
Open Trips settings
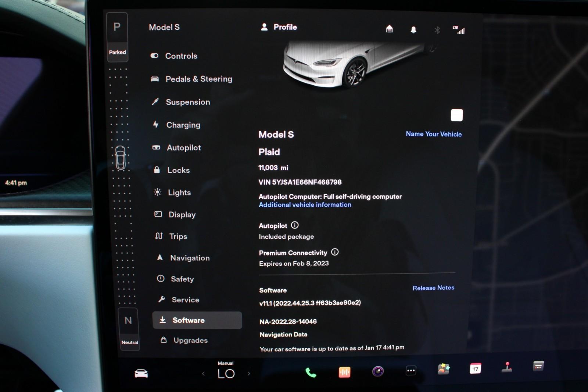pos(171,236)
